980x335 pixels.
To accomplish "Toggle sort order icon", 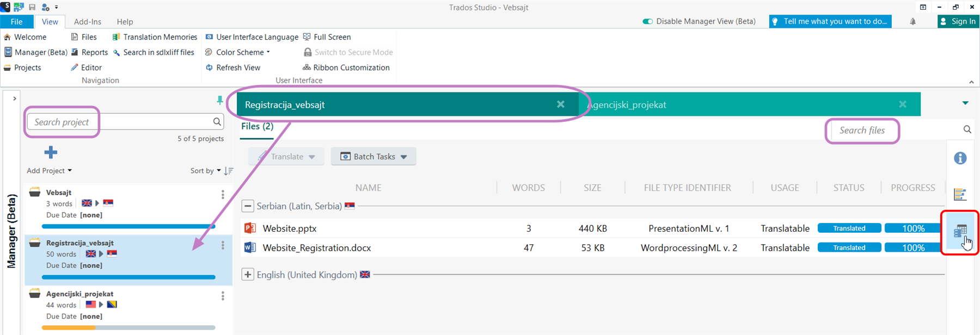I will click(x=229, y=171).
